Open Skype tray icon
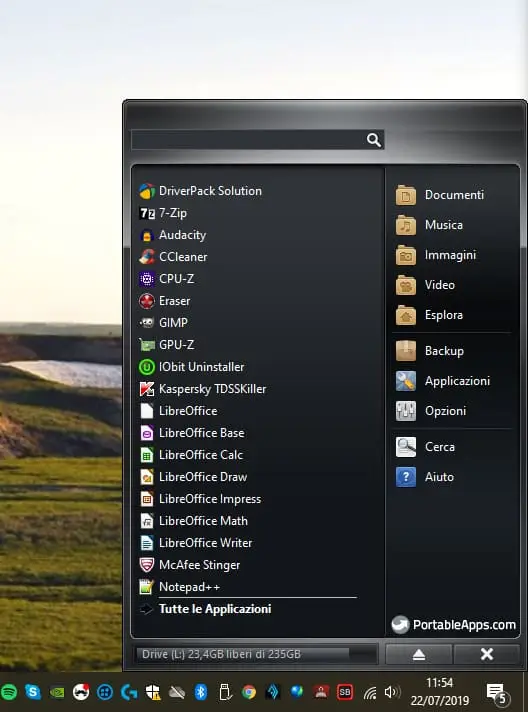 coord(33,692)
